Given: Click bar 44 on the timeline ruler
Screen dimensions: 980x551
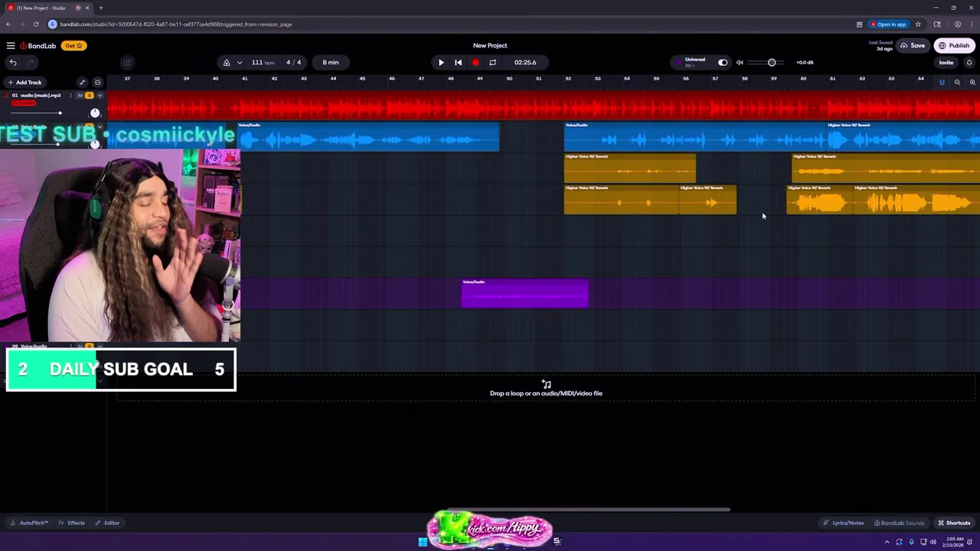Looking at the screenshot, I should 333,79.
